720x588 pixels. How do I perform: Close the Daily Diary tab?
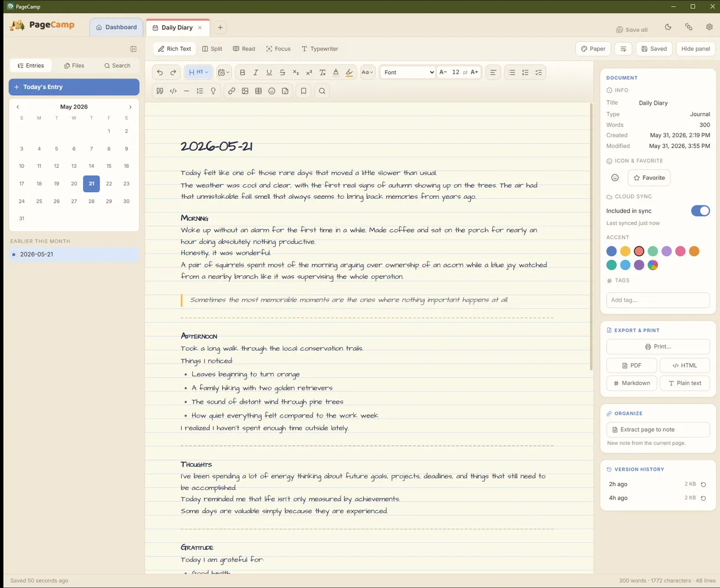[x=200, y=28]
